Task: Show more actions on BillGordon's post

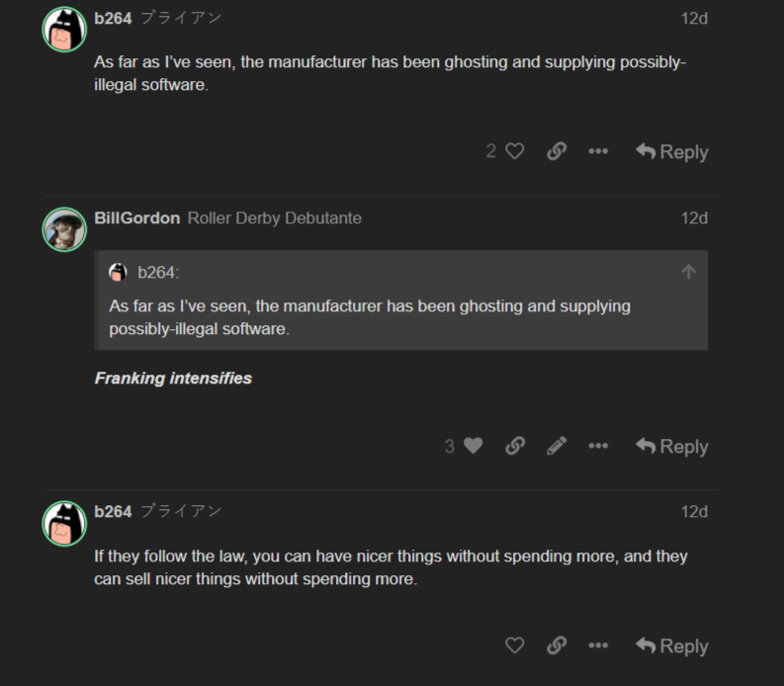Action: pos(598,446)
